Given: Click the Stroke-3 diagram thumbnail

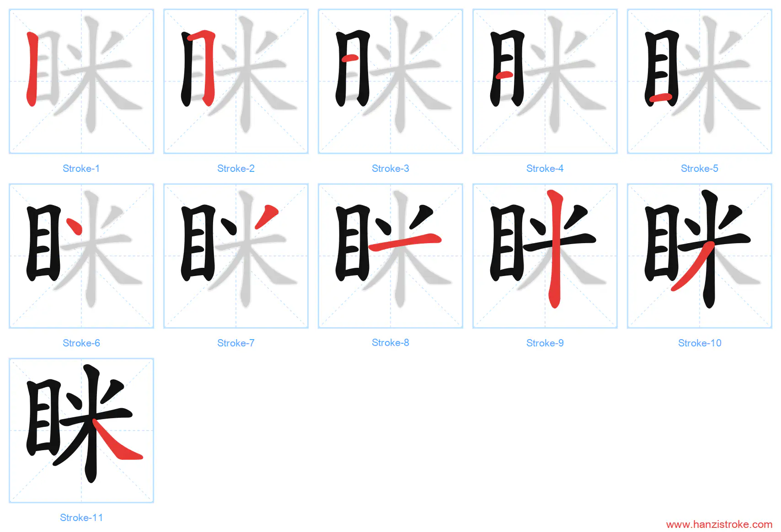Looking at the screenshot, I should pos(390,81).
